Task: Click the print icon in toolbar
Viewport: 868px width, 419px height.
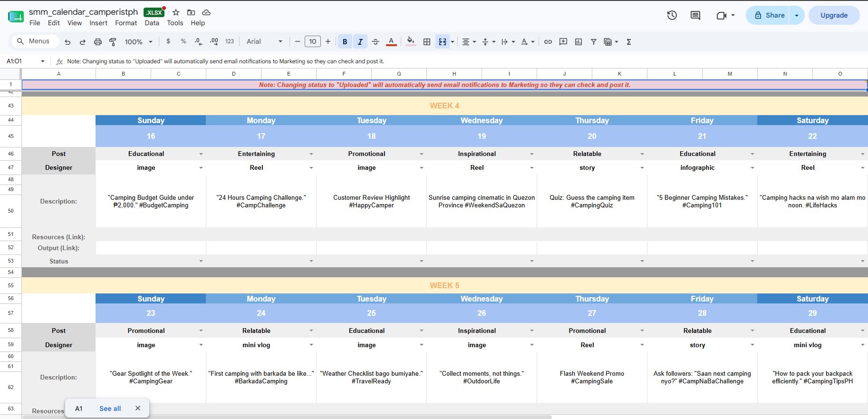Action: (97, 42)
